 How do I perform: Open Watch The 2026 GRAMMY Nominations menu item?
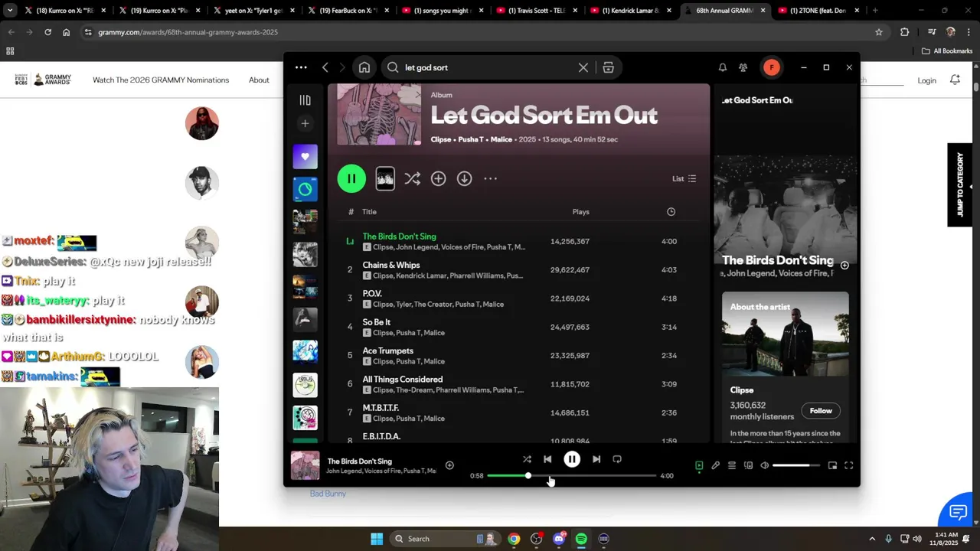pos(161,80)
